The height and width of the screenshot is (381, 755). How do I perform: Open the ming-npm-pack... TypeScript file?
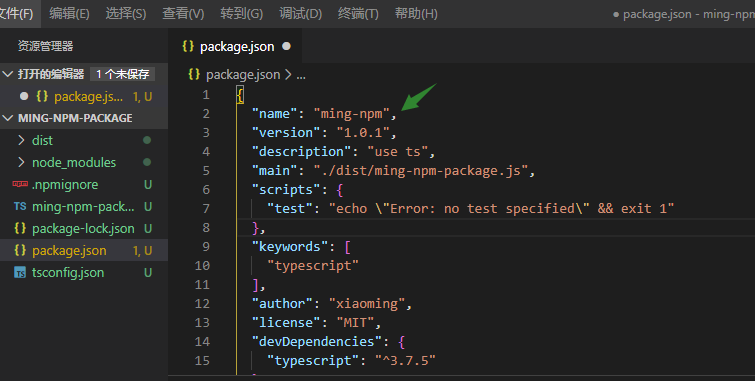coord(84,207)
